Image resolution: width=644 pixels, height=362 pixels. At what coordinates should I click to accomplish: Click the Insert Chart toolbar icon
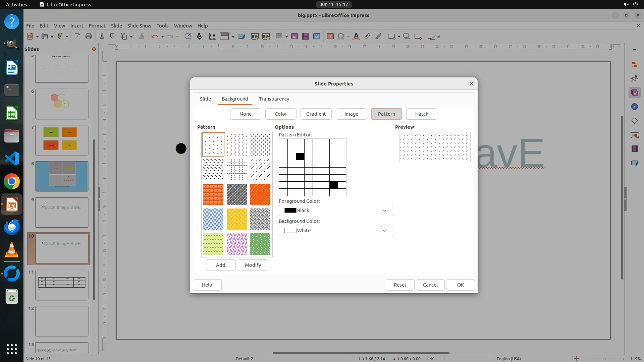tap(317, 37)
